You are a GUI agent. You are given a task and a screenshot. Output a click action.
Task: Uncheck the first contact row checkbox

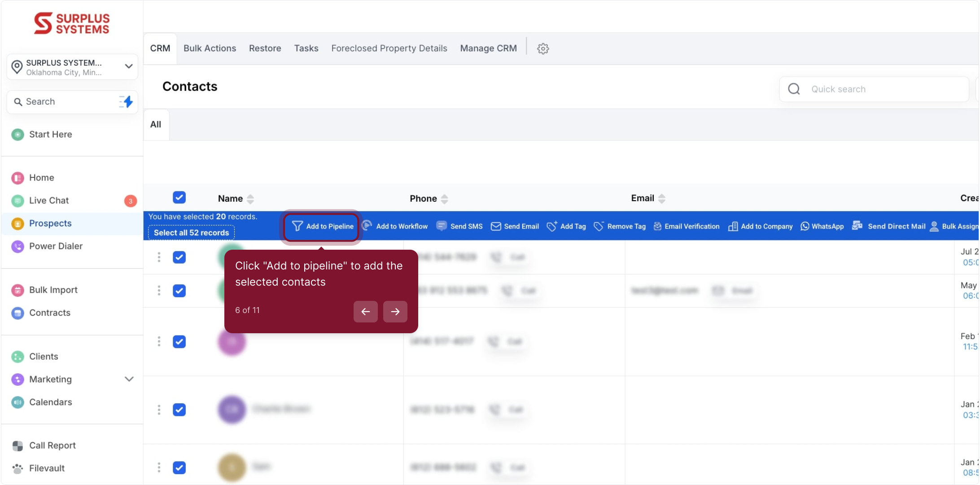179,257
